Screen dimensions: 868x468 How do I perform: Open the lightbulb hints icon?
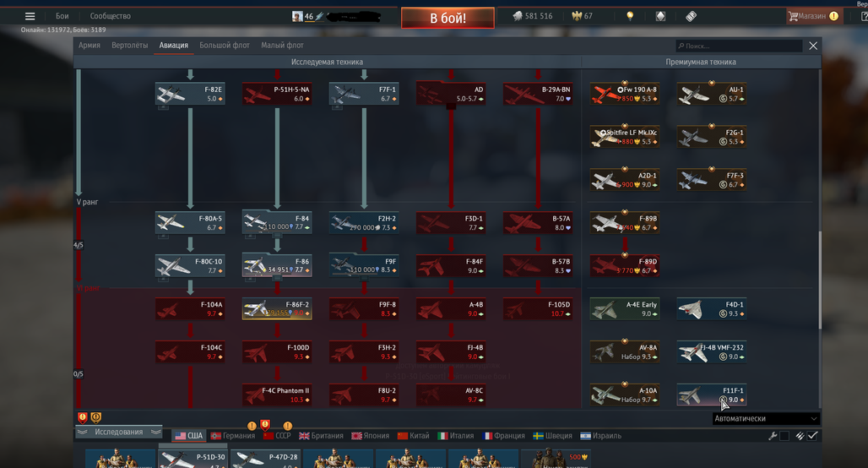(629, 16)
